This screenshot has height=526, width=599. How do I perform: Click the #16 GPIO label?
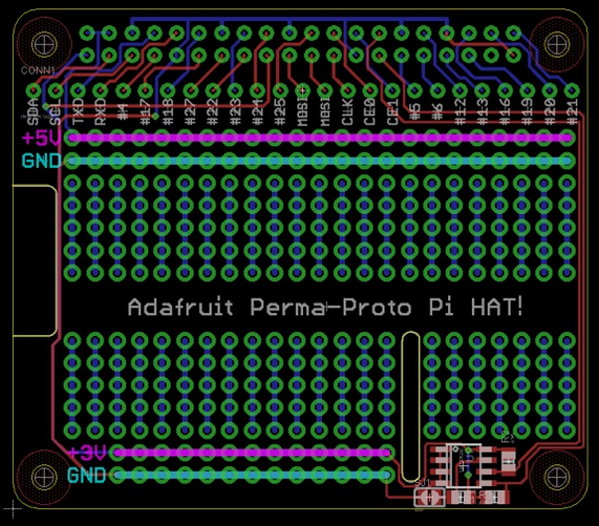[505, 112]
